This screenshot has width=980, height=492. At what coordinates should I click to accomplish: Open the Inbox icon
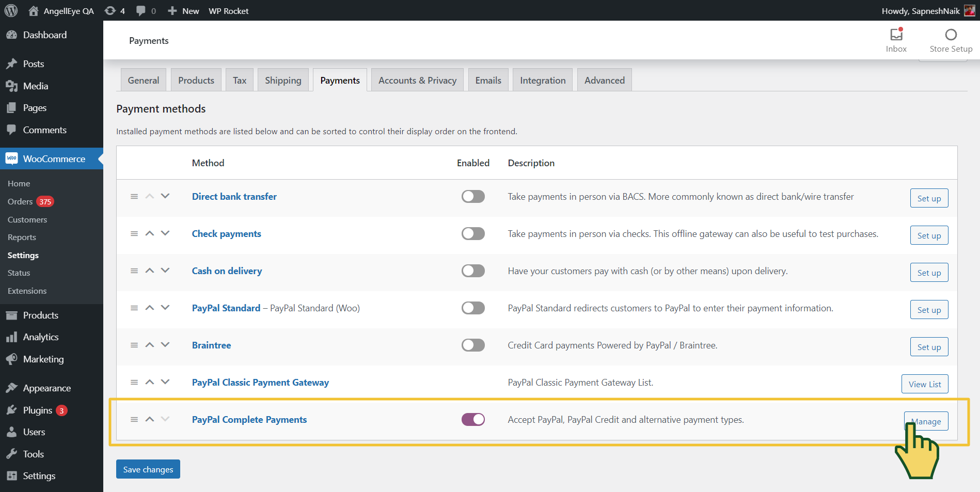pyautogui.click(x=896, y=35)
